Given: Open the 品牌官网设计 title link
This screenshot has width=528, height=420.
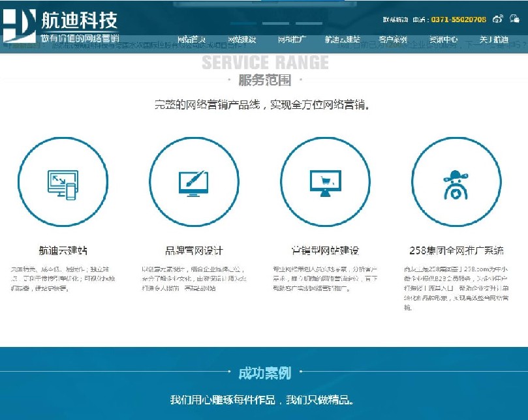Looking at the screenshot, I should coord(194,250).
